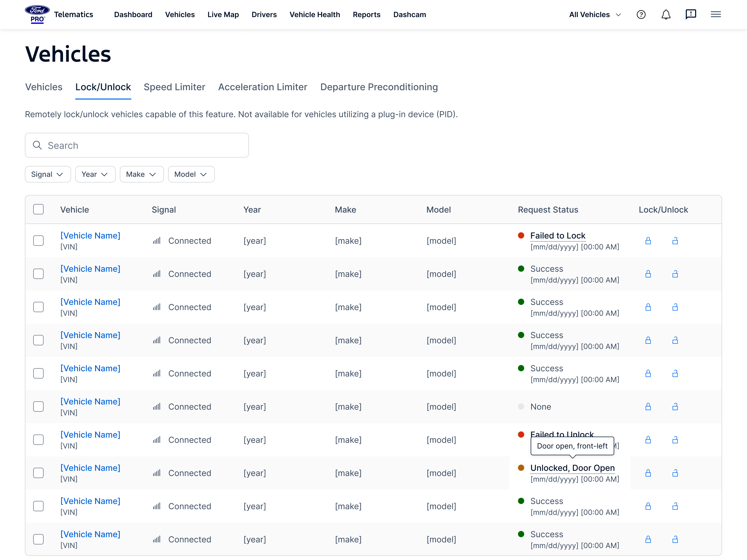Open the hamburger menu
The height and width of the screenshot is (560, 747).
coord(716,15)
